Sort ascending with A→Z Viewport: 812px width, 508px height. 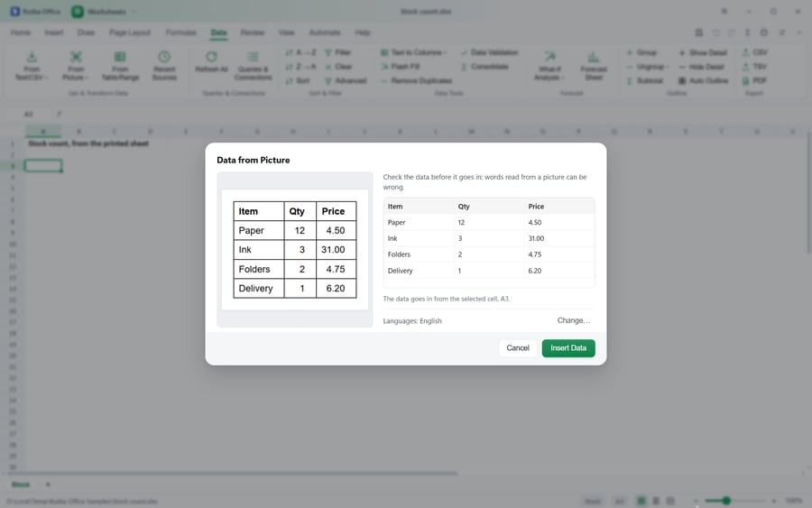coord(300,52)
